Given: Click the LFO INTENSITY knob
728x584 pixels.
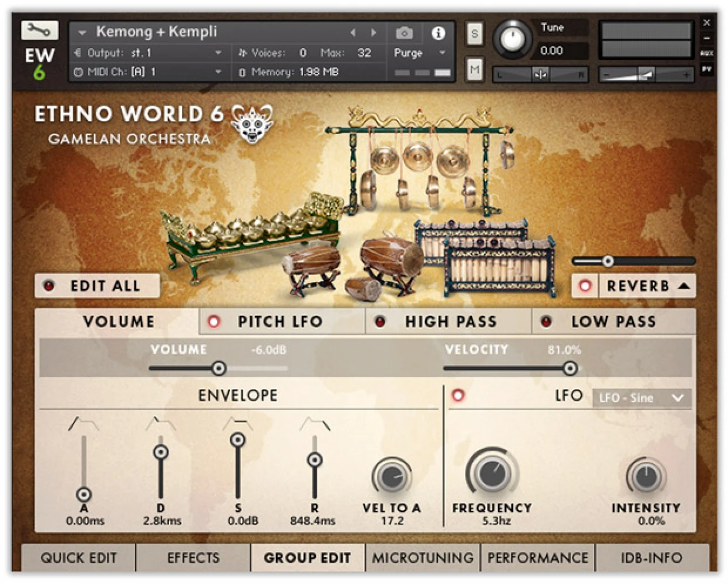Looking at the screenshot, I should pos(646,477).
